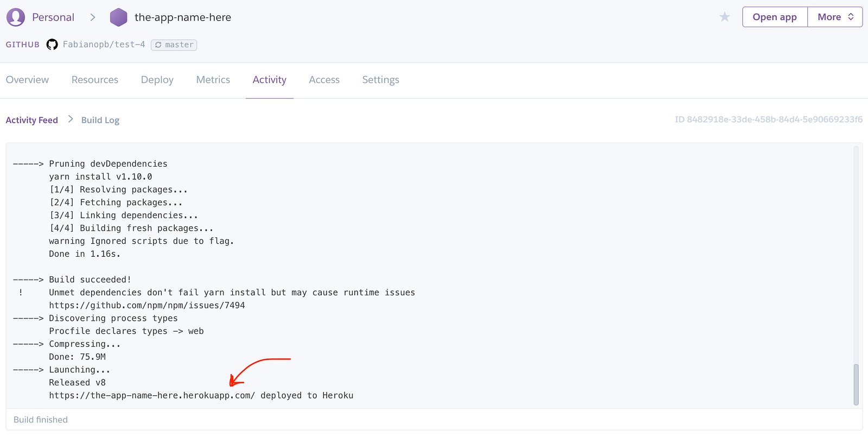The image size is (868, 437).
Task: Click the build log scrollbar thumb
Action: tap(856, 384)
